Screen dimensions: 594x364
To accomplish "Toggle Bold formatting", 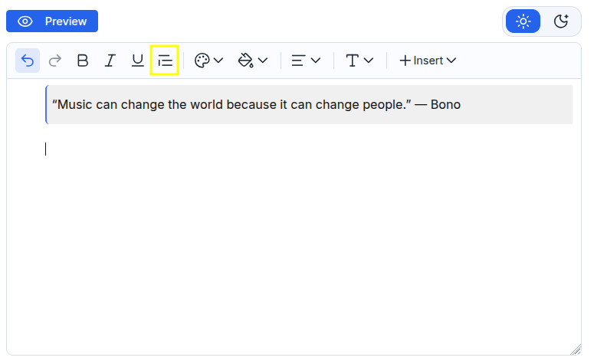I will pos(83,61).
